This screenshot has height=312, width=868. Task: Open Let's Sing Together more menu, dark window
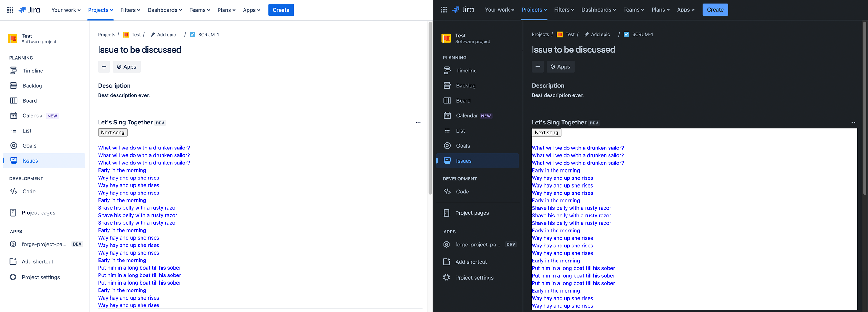click(852, 122)
